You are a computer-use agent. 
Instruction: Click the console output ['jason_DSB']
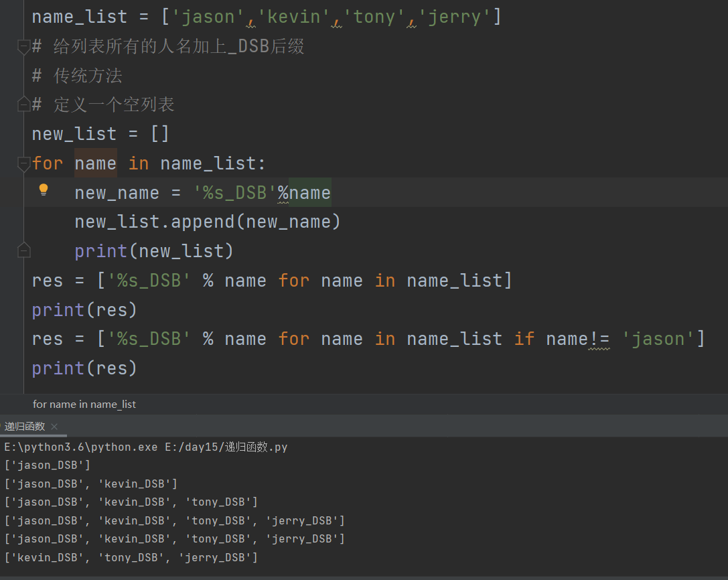pos(48,465)
